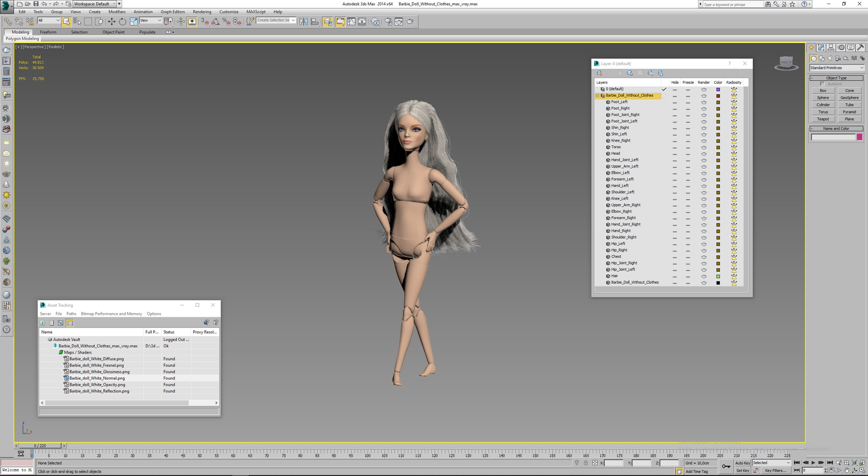Toggle Render teapot for Torso row
Image resolution: width=868 pixels, height=476 pixels.
(704, 147)
